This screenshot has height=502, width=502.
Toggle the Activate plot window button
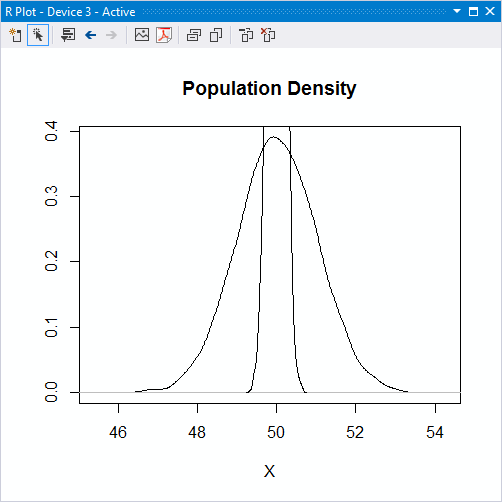38,35
